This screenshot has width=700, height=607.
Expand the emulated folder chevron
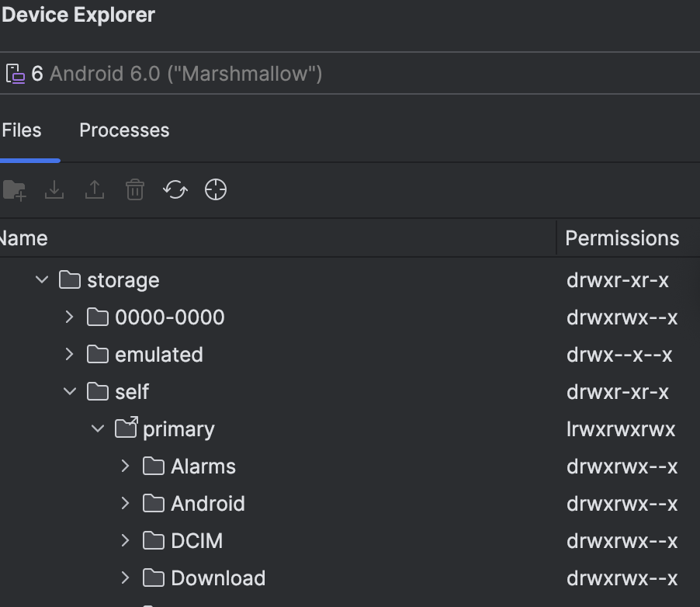click(x=70, y=354)
